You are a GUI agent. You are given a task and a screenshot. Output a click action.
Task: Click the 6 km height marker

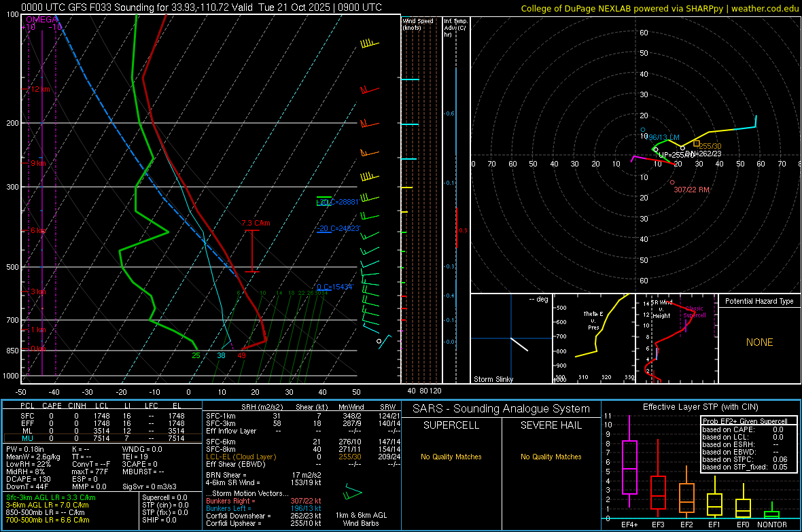coord(38,231)
